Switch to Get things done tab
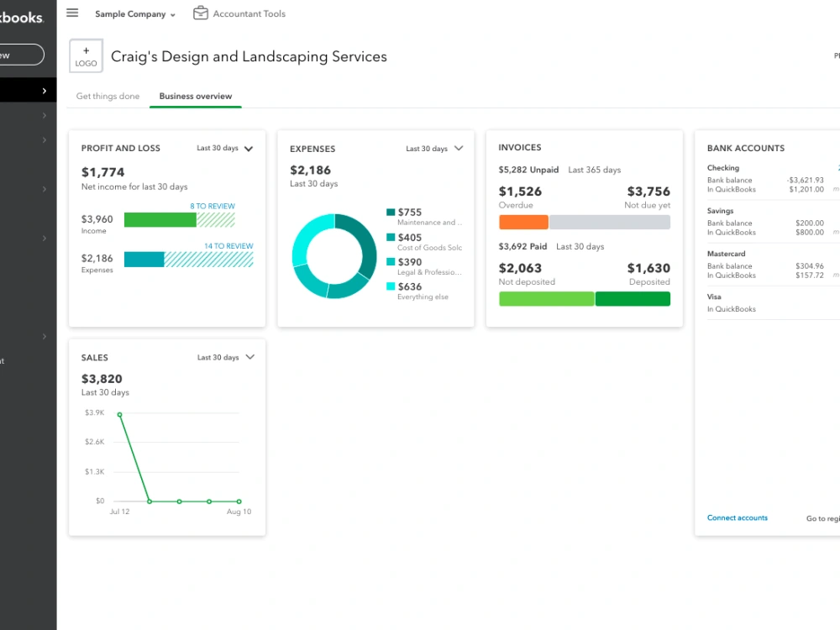This screenshot has height=630, width=840. (108, 96)
